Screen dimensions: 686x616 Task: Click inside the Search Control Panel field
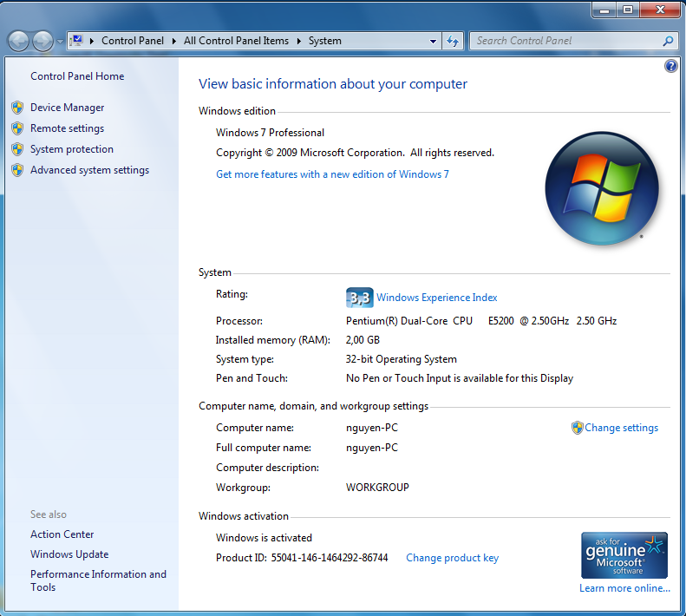pos(564,41)
